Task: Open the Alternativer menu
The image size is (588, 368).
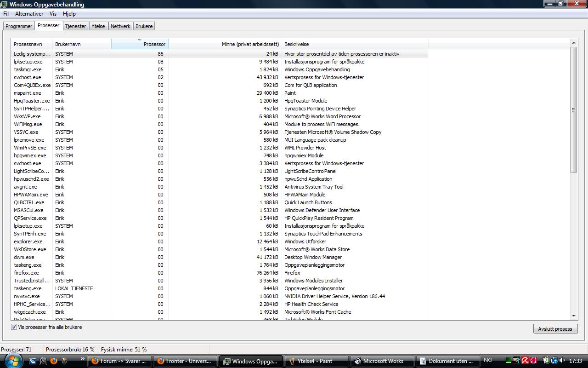Action: pyautogui.click(x=29, y=14)
